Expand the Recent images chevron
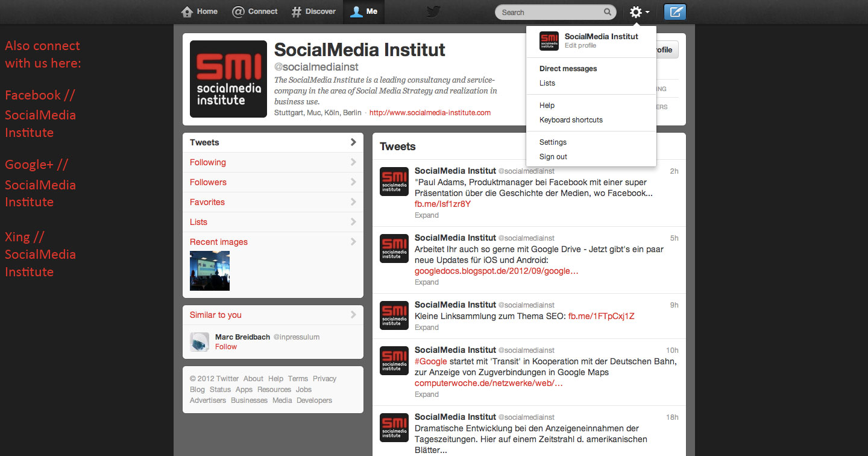The image size is (868, 456). click(x=353, y=242)
